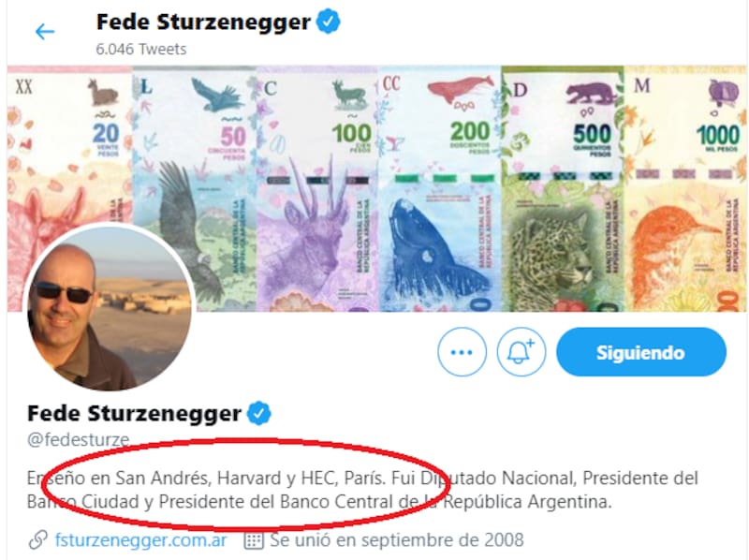Viewport: 749px width, 560px height.
Task: Click the 50 pesos condor banknote
Action: (x=195, y=189)
